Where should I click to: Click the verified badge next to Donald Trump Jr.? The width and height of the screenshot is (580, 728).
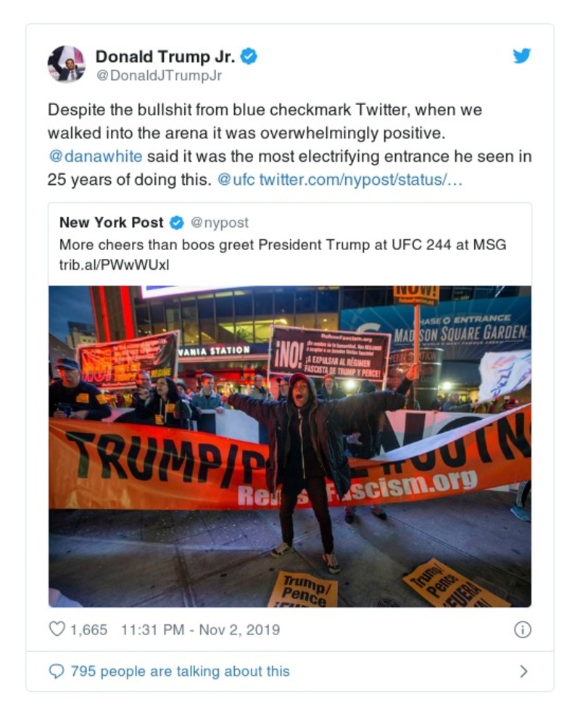click(x=250, y=55)
